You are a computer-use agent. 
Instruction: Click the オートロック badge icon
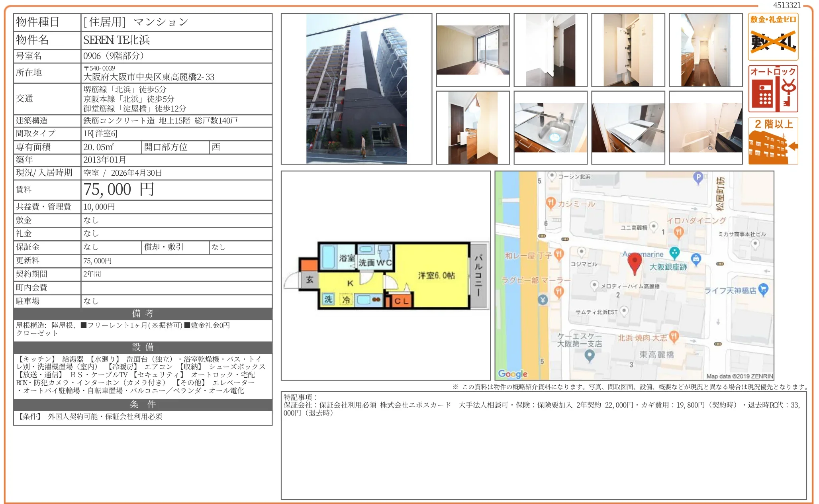click(773, 88)
